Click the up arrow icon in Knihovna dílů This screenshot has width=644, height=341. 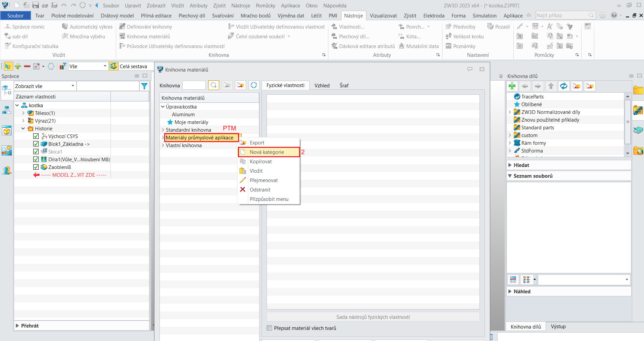coord(551,86)
